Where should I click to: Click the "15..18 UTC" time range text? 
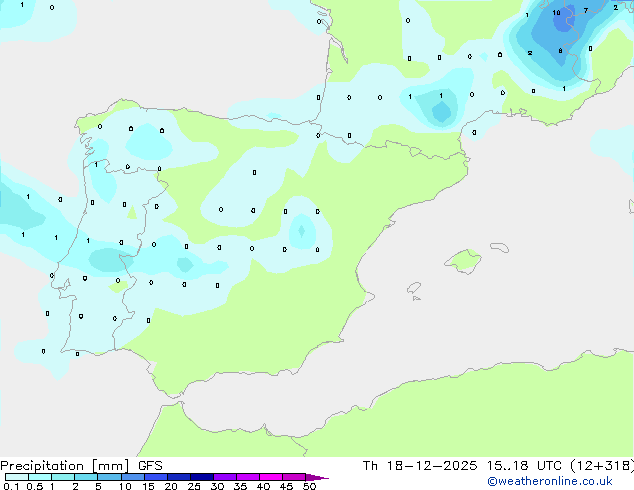coord(524,466)
